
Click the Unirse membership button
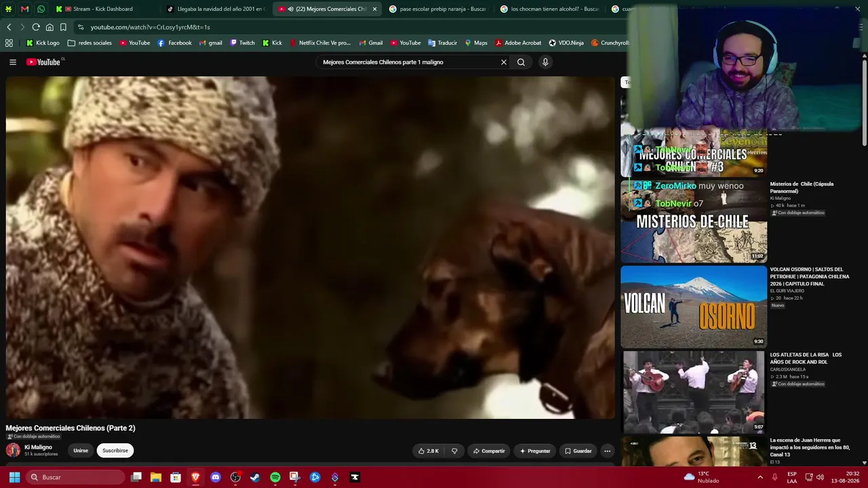click(81, 451)
